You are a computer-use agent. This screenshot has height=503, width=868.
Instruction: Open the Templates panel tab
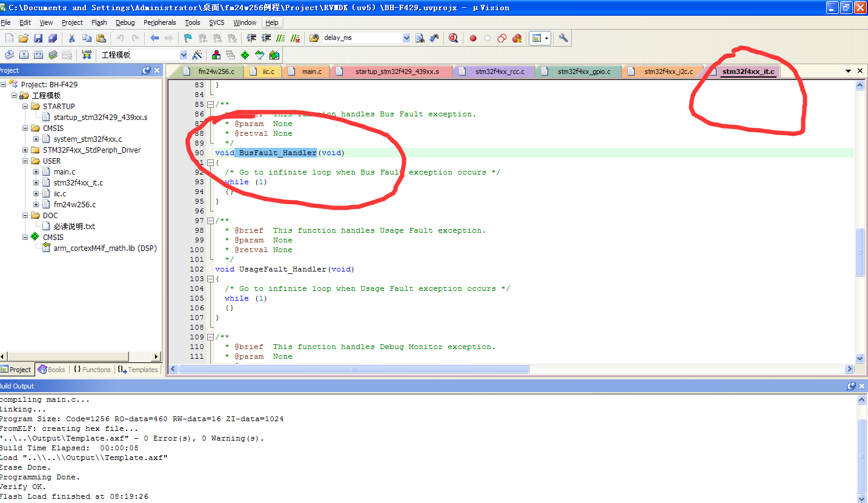pyautogui.click(x=137, y=370)
